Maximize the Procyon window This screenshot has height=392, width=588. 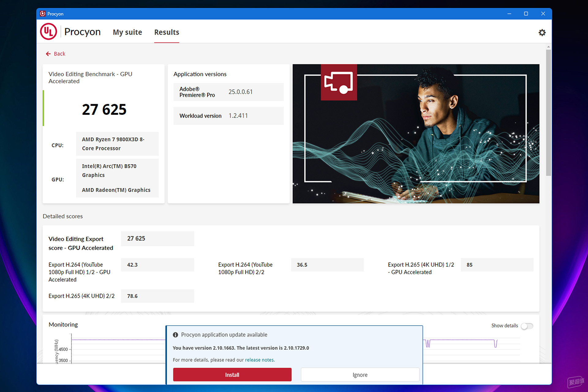pos(526,14)
